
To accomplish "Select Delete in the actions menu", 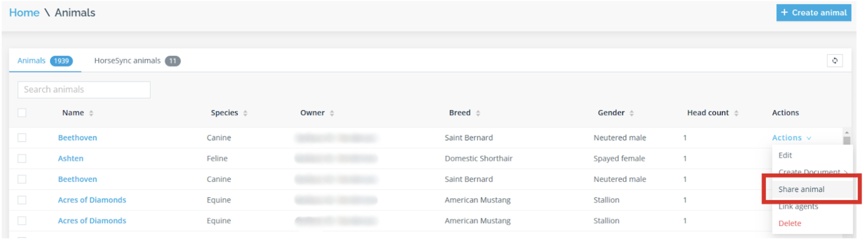I will point(789,223).
